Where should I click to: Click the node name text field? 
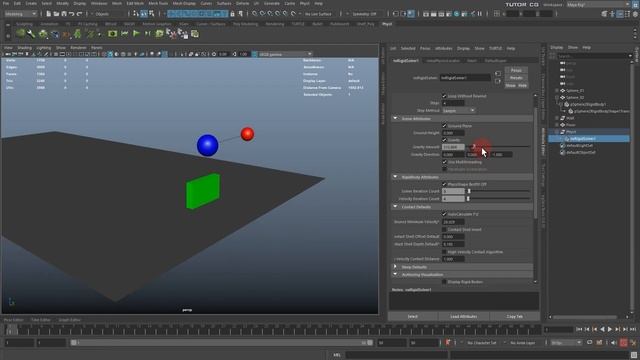(465, 78)
